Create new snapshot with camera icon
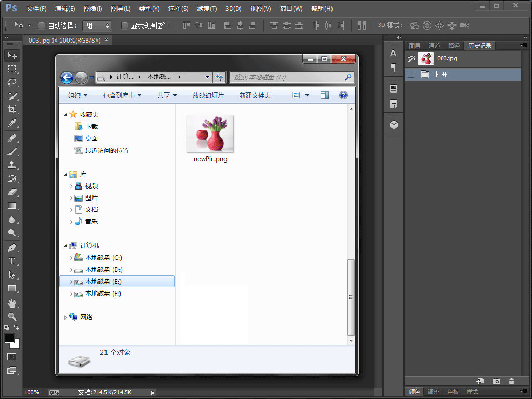This screenshot has height=399, width=532. pos(496,381)
